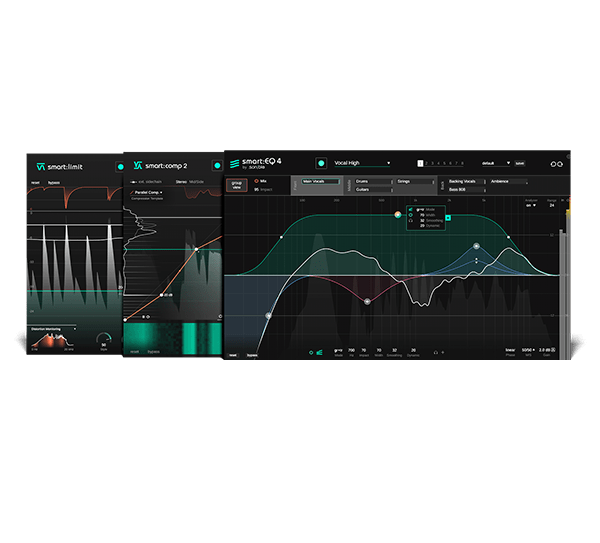Image resolution: width=600 pixels, height=543 pixels.
Task: Select Drums track in Middle group
Action: (x=374, y=181)
